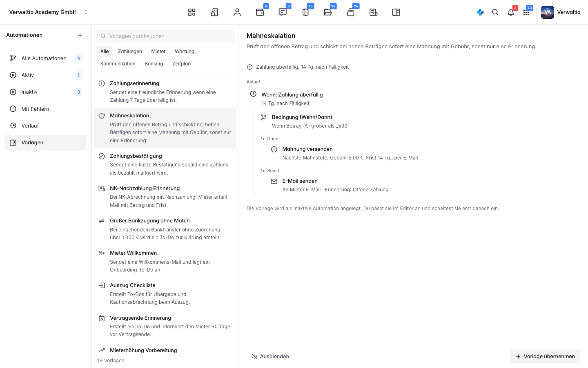Image resolution: width=588 pixels, height=368 pixels.
Task: Select Großer Bankzugang ohne Match template
Action: 165,229
